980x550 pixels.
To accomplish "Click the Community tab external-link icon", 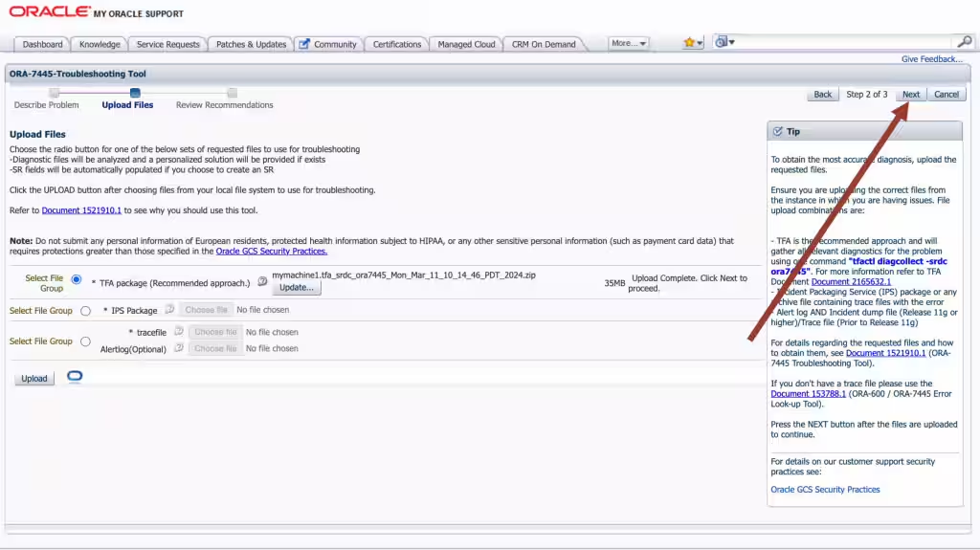I will [x=303, y=44].
